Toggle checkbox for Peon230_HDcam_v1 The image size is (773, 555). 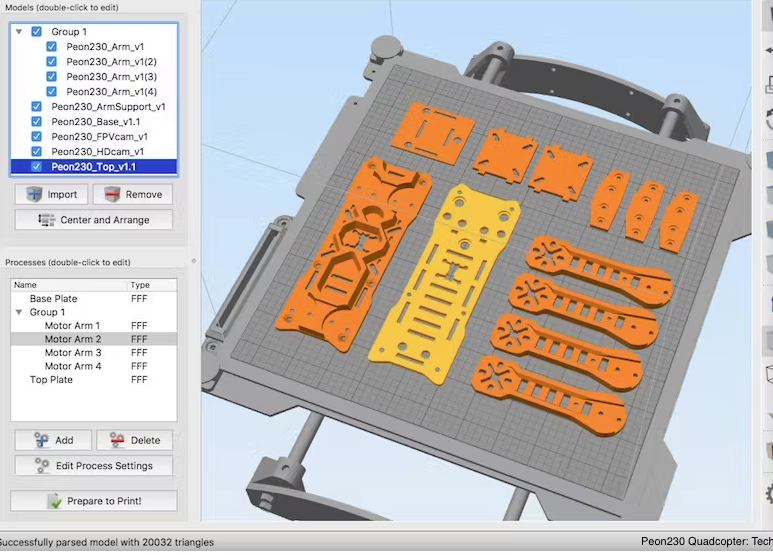coord(36,151)
